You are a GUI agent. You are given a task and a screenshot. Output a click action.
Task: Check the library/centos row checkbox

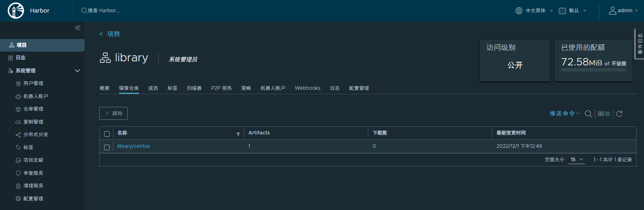point(107,147)
